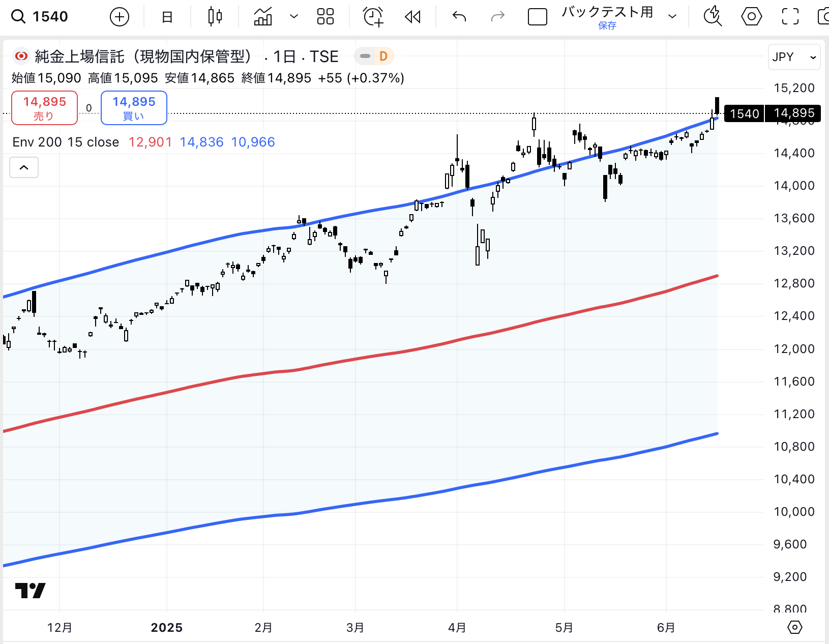Collapse the indicator legend chevron
Viewport: 829px width, 644px height.
tap(24, 167)
